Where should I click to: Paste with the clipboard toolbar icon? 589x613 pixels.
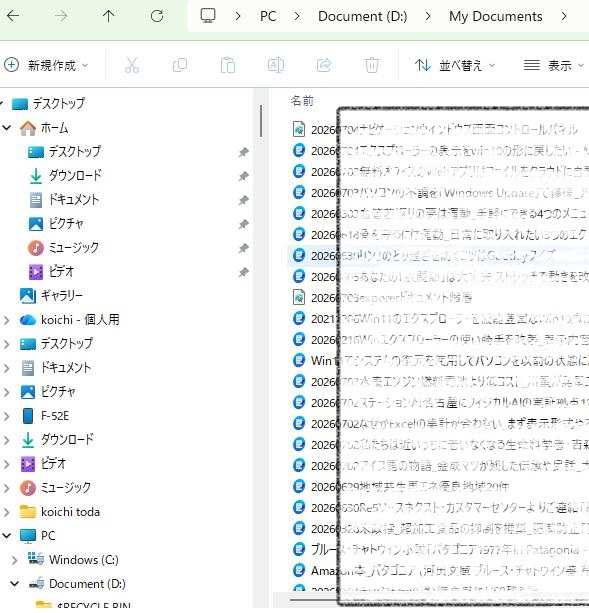click(228, 65)
